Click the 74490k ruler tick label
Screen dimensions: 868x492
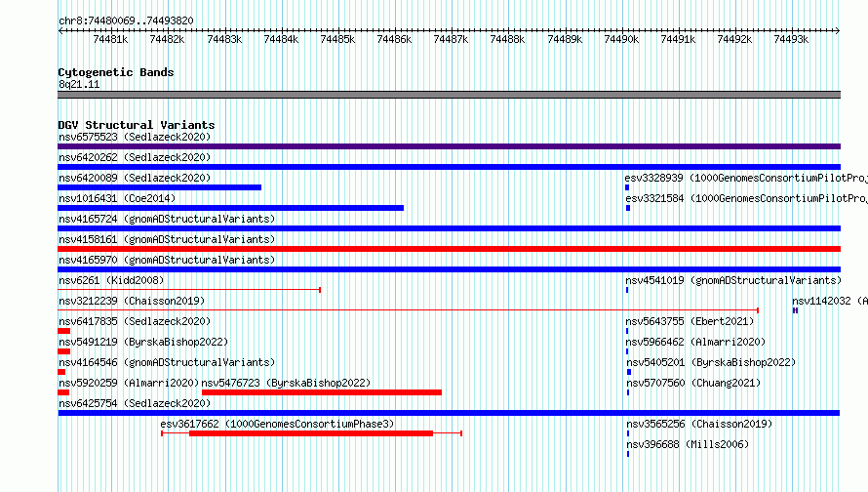coord(621,39)
